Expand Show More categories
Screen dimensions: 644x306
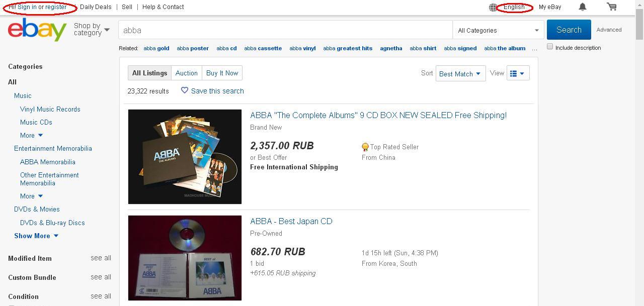(36, 236)
